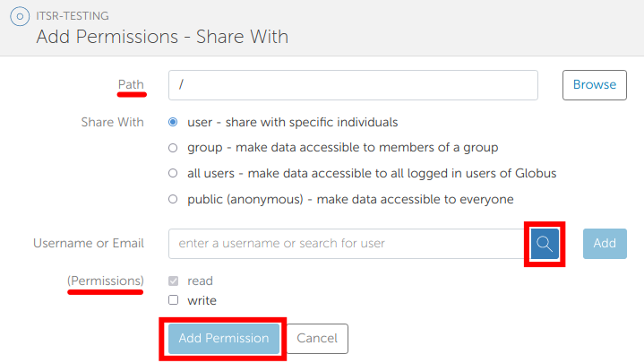Focus the Username or Email field
The width and height of the screenshot is (644, 363).
click(x=346, y=243)
